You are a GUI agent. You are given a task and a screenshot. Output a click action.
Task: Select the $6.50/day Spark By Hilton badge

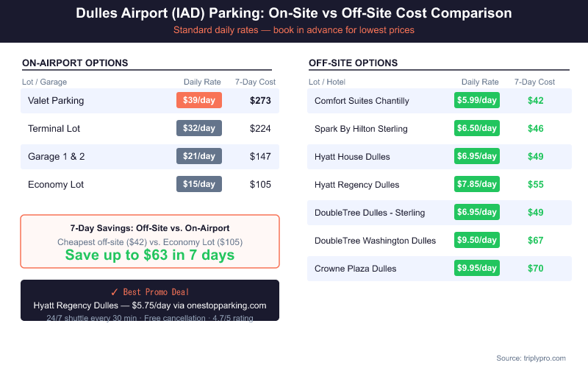(477, 129)
